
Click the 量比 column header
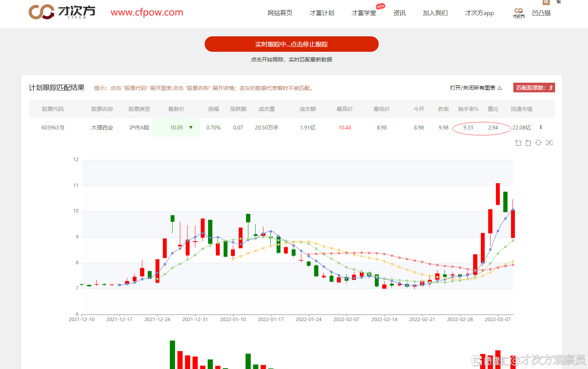tap(493, 109)
